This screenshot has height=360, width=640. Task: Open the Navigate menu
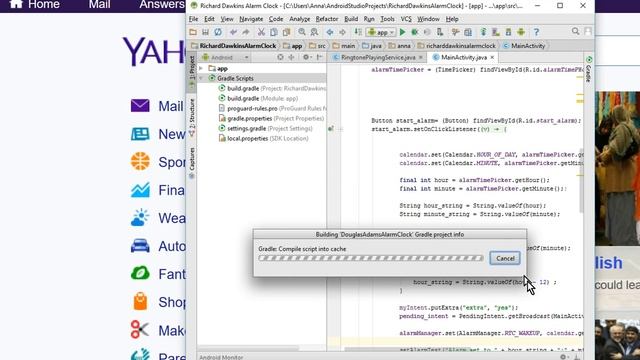[x=251, y=19]
